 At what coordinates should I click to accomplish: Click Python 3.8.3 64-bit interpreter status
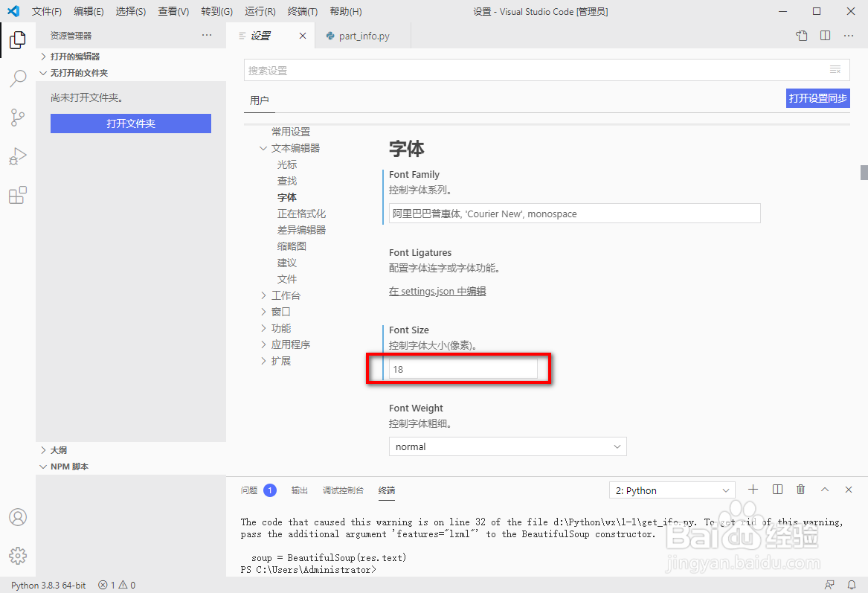[x=48, y=586]
